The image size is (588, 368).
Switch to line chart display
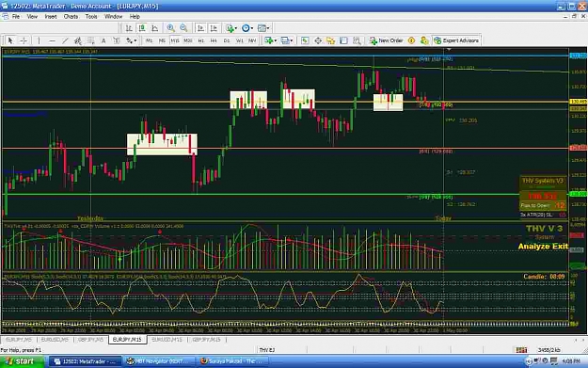[154, 28]
